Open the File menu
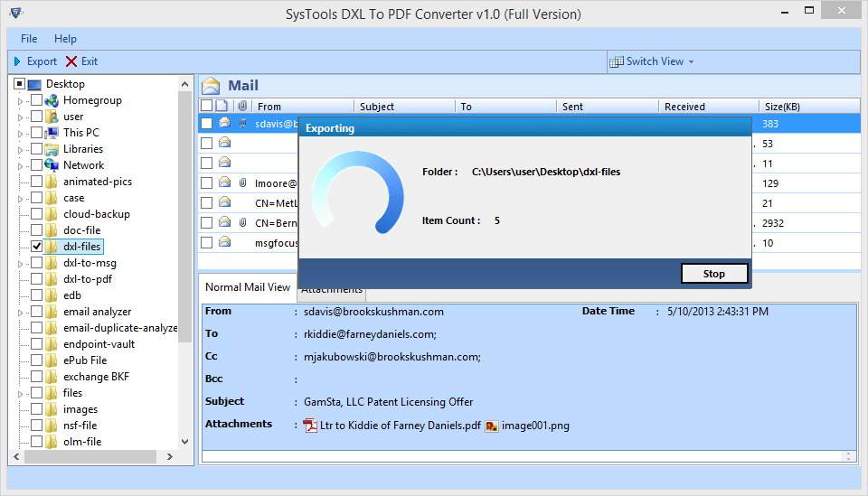Image resolution: width=868 pixels, height=496 pixels. click(x=29, y=39)
